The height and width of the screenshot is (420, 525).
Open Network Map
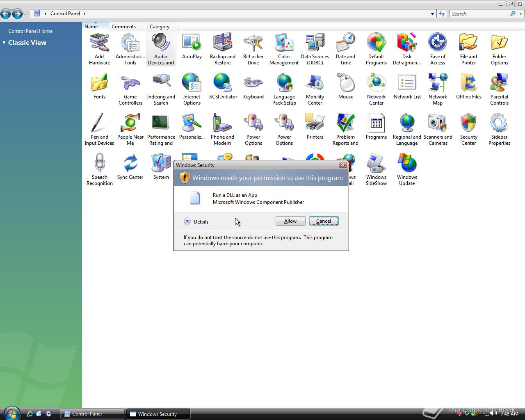pyautogui.click(x=438, y=89)
